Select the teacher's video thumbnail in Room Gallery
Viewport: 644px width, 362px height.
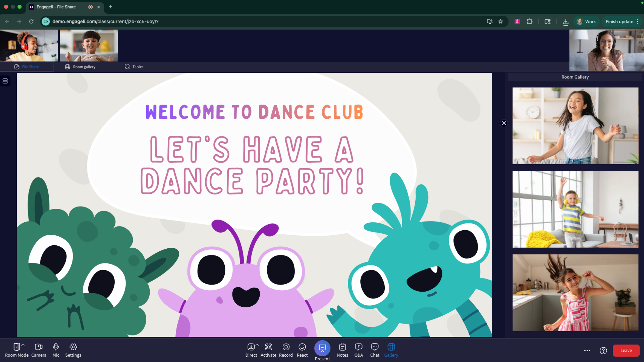(x=606, y=50)
